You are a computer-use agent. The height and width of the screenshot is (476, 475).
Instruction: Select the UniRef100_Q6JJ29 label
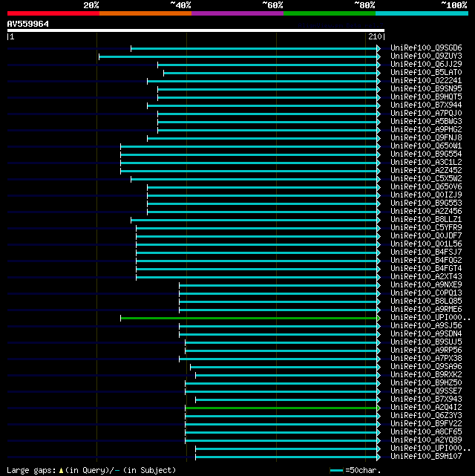pos(426,65)
